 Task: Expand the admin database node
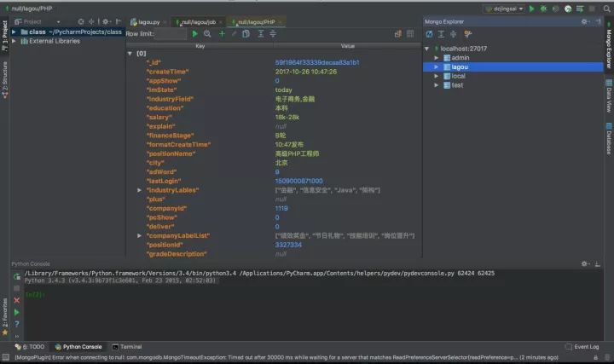coord(437,57)
